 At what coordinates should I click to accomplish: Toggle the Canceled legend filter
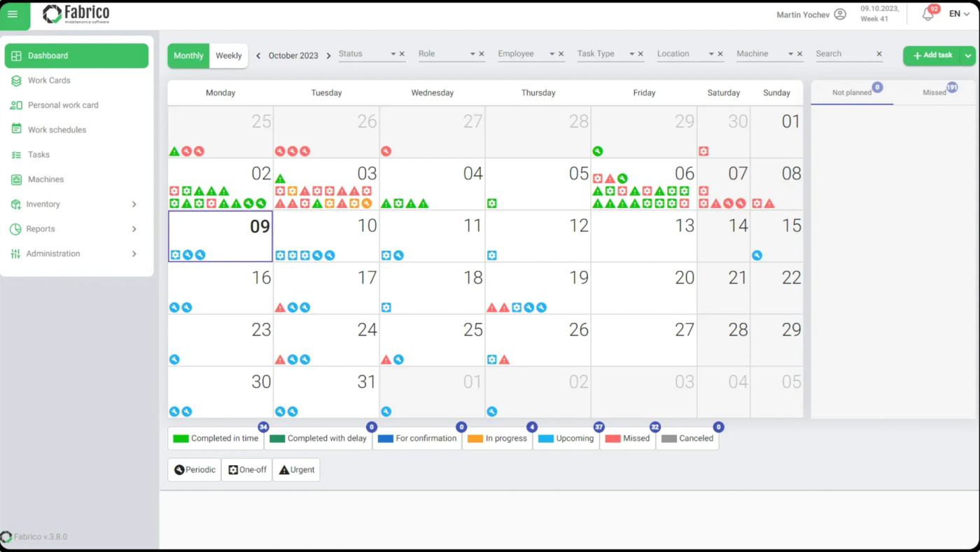(687, 439)
